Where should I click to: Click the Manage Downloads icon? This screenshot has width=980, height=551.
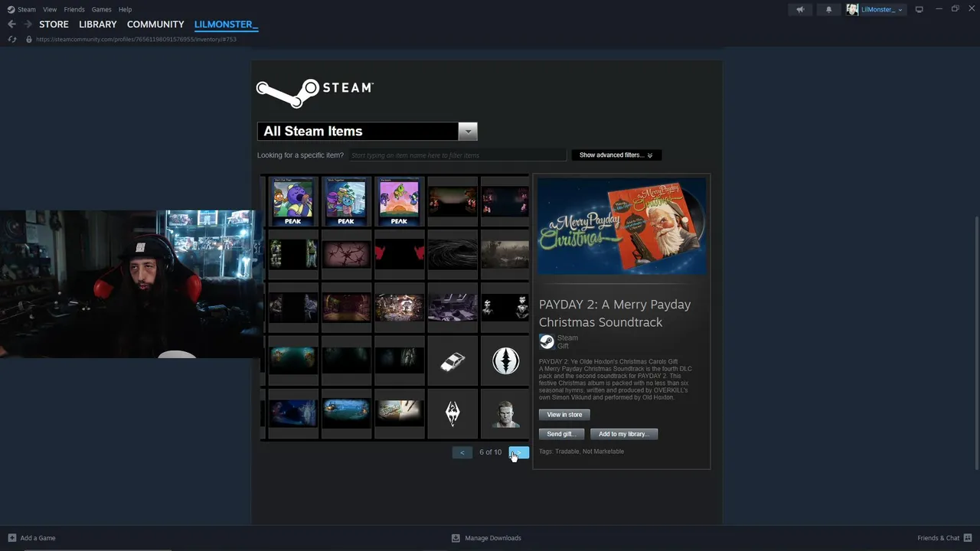pos(456,538)
